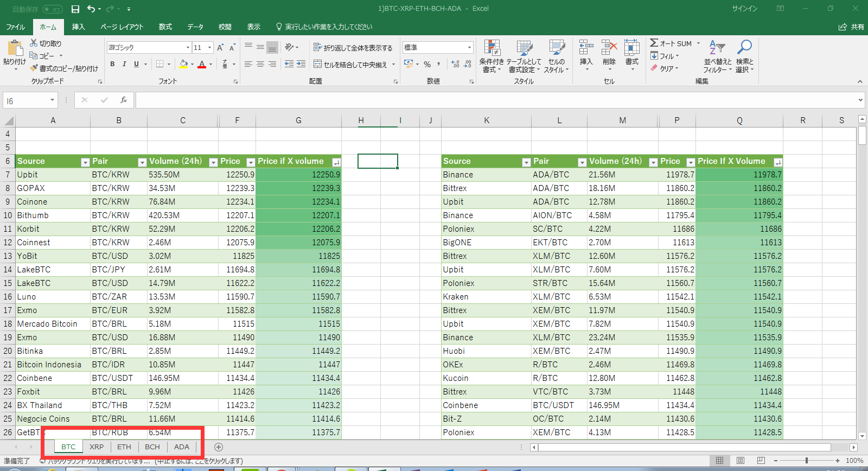Click the Format Painter brush button
The height and width of the screenshot is (471, 868).
tap(64, 68)
